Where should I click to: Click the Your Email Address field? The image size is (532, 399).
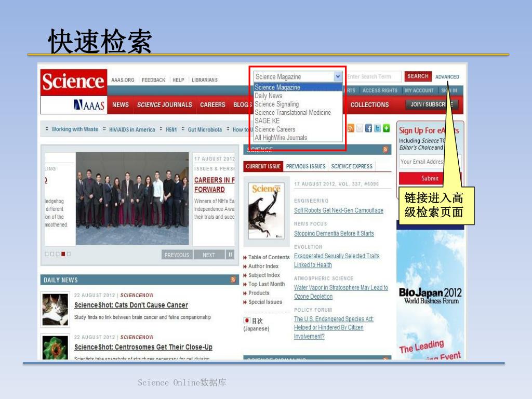[430, 162]
